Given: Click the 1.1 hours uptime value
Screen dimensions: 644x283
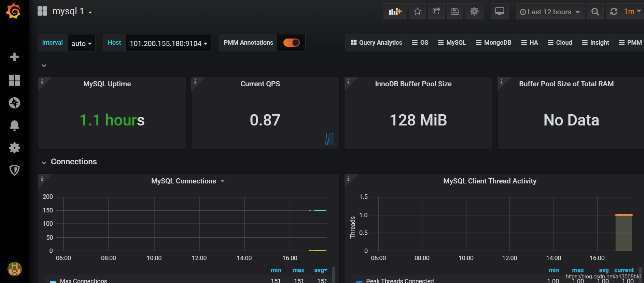Looking at the screenshot, I should (x=112, y=120).
